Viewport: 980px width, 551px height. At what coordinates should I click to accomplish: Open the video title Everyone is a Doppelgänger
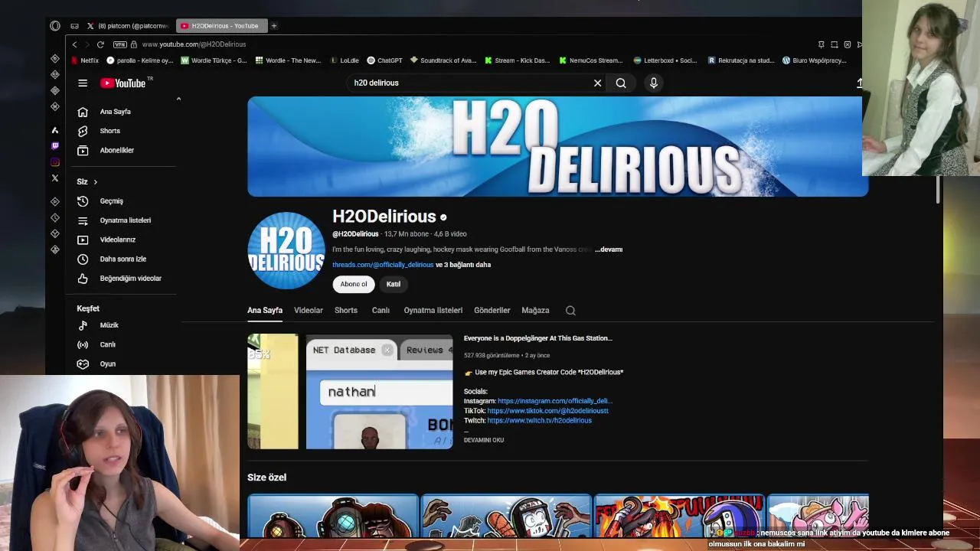click(538, 338)
